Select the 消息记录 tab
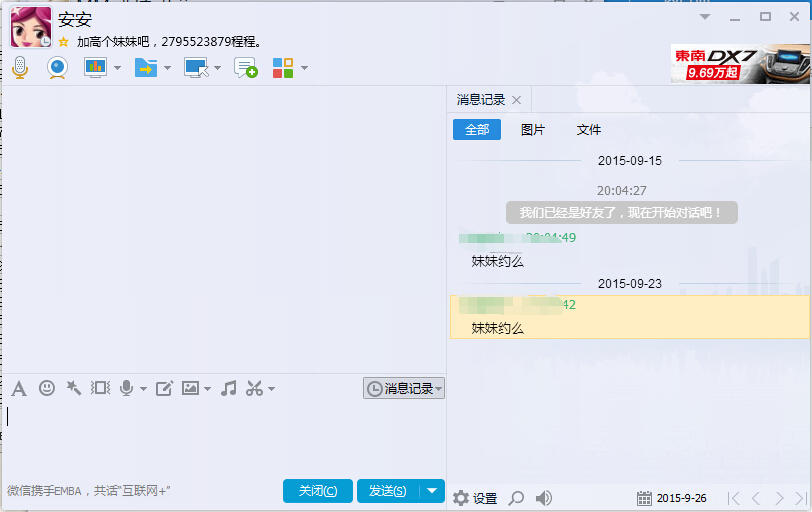 click(x=481, y=99)
